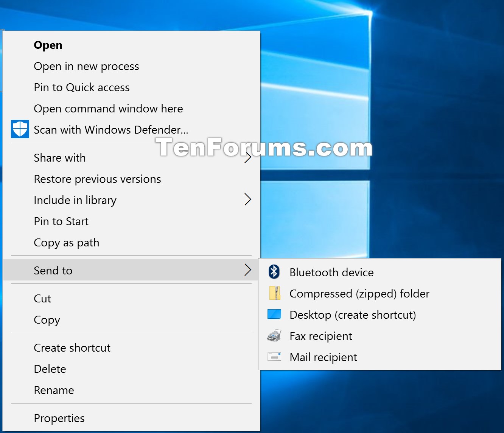The height and width of the screenshot is (433, 504).
Task: Send the item to Mail recipient
Action: pos(323,357)
